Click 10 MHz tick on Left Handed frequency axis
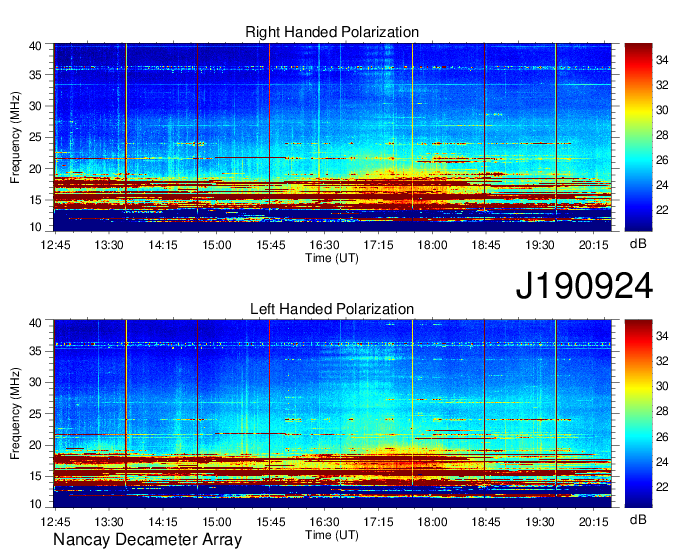The height and width of the screenshot is (552, 680). 36,504
